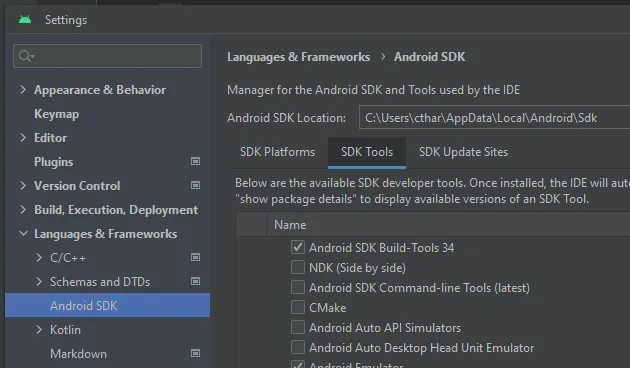Select the CMake row text
The image size is (630, 368).
pos(327,308)
